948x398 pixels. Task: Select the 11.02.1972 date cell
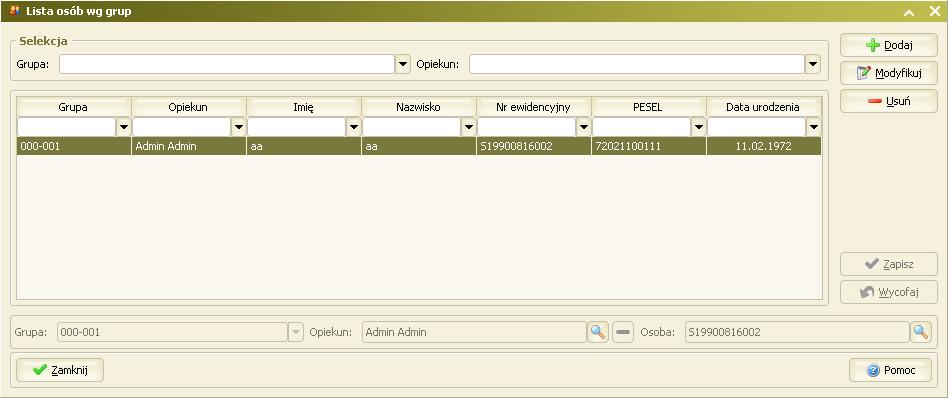coord(764,146)
